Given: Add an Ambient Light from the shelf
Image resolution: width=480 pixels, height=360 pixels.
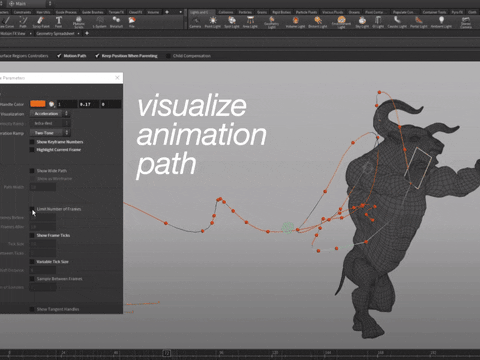Looking at the screenshot, I should pyautogui.click(x=441, y=22).
